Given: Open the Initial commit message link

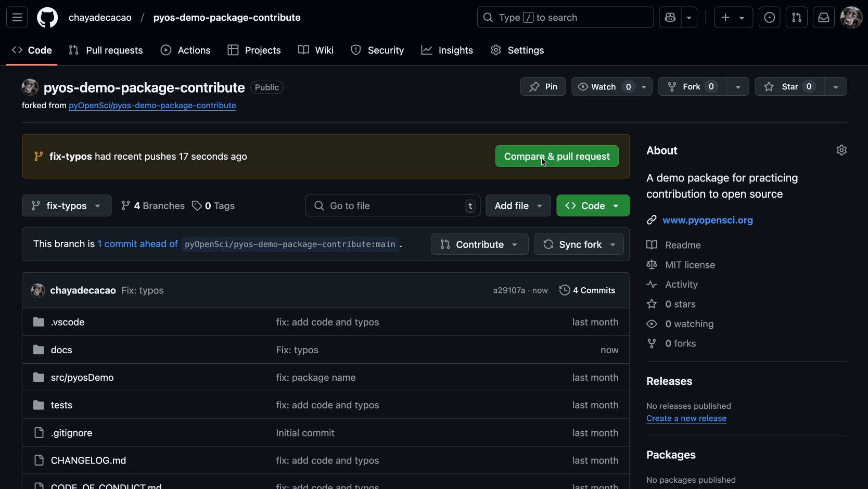Looking at the screenshot, I should point(305,433).
